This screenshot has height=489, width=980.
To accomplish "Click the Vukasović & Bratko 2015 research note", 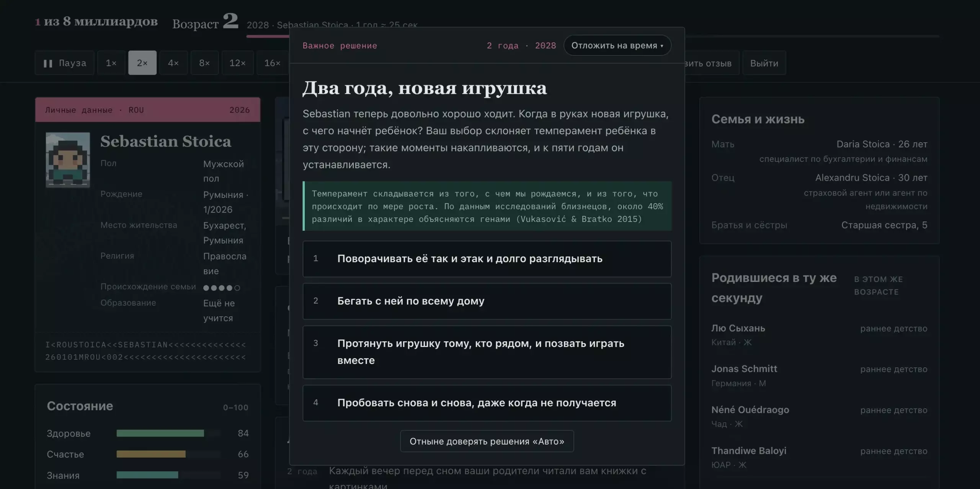I will pyautogui.click(x=487, y=206).
